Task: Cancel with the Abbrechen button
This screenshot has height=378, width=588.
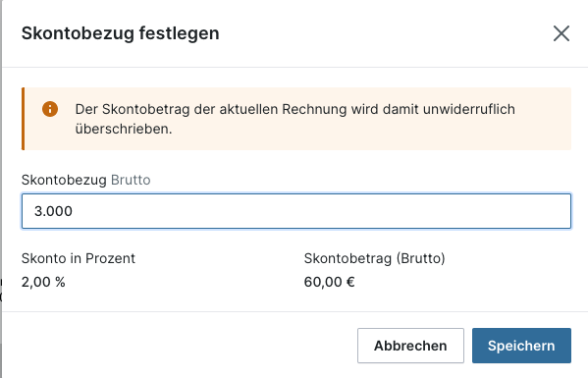Action: click(410, 346)
